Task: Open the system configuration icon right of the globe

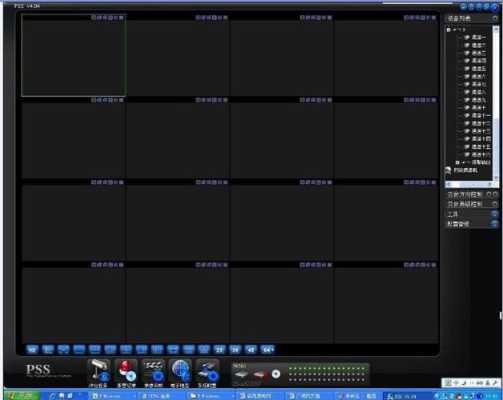Action: coord(208,373)
